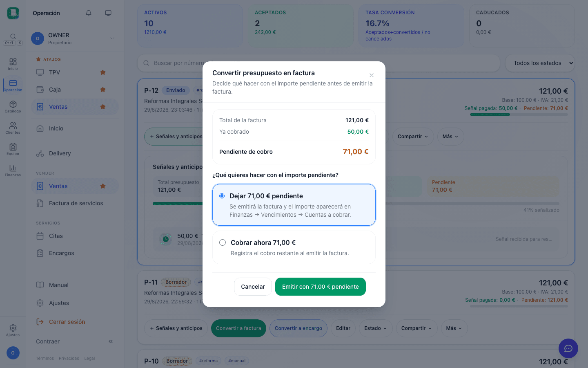Open the notifications bell icon
This screenshot has height=368, width=588.
coord(89,13)
